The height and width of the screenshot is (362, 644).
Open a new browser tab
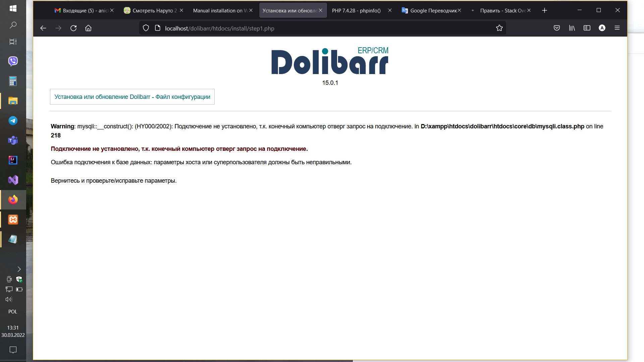544,10
